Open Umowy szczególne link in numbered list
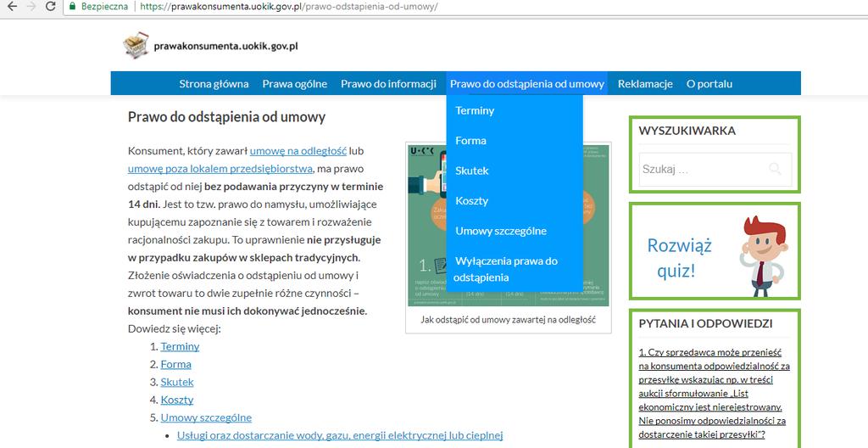 pyautogui.click(x=206, y=417)
